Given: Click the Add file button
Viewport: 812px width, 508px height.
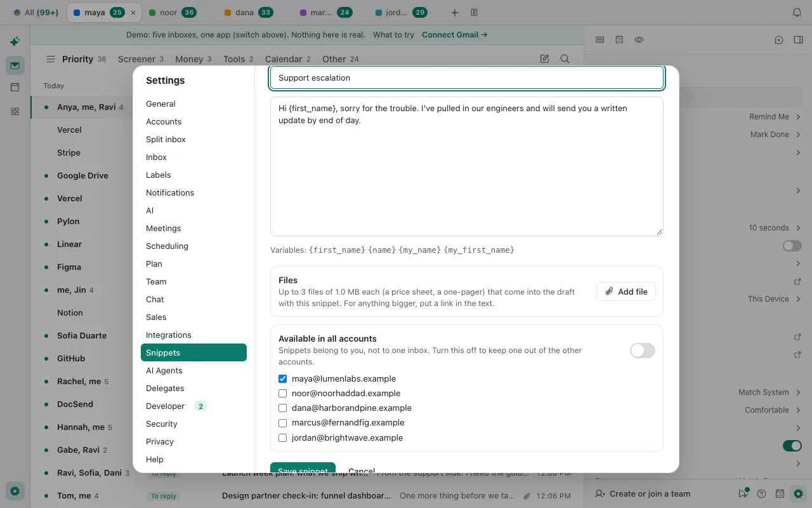Looking at the screenshot, I should click(626, 291).
